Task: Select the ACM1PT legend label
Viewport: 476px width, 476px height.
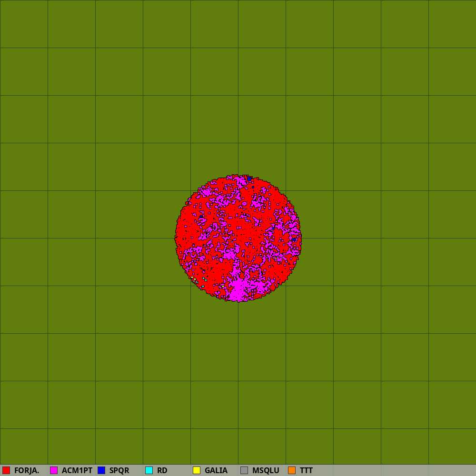Action: pos(77,470)
